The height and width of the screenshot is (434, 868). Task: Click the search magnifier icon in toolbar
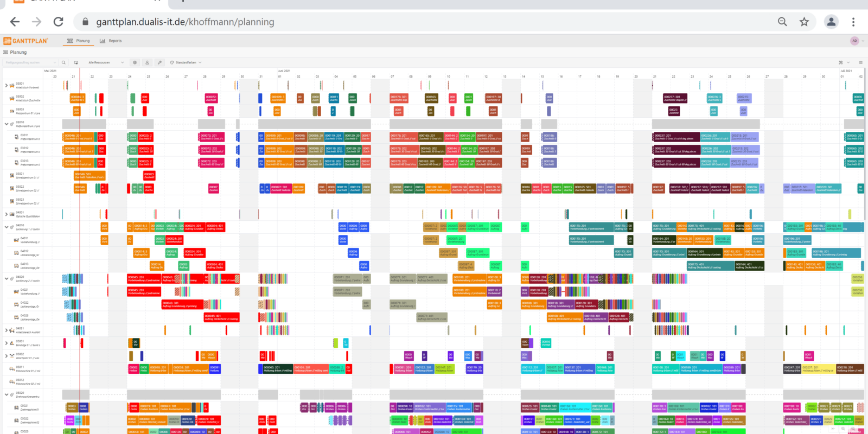(63, 62)
